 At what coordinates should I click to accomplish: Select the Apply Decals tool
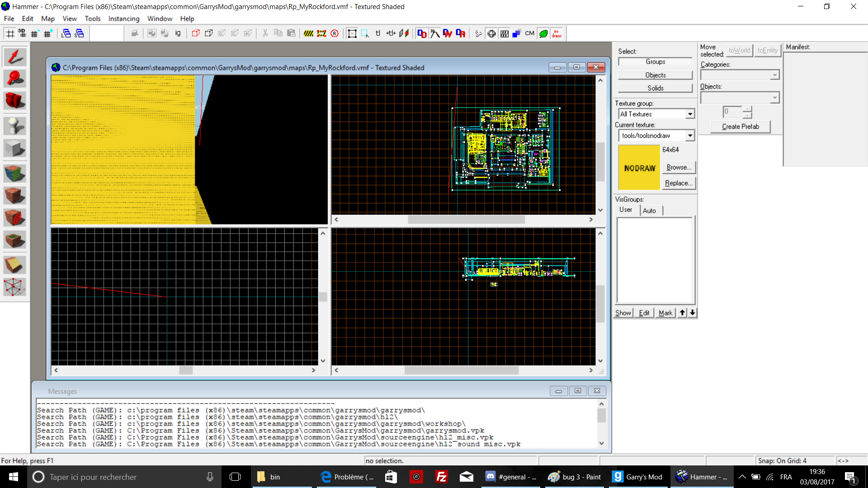tap(14, 218)
